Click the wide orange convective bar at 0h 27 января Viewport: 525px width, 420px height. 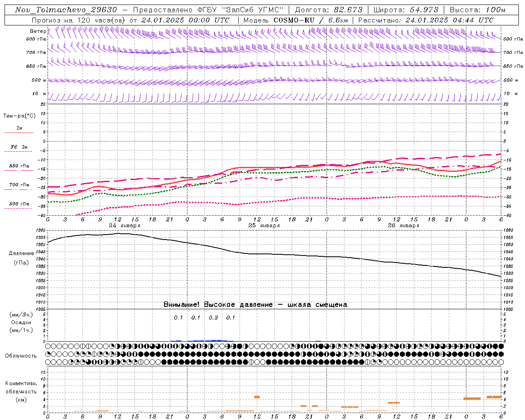point(472,399)
